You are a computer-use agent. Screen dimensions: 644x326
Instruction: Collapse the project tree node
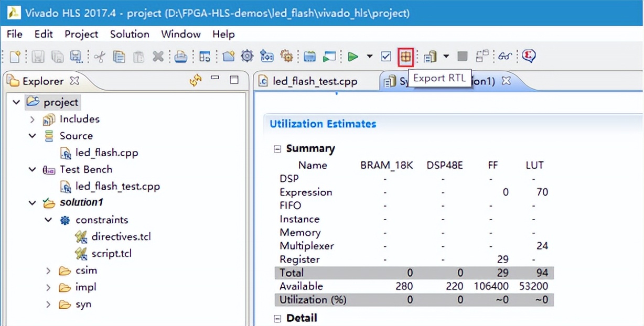(16, 102)
